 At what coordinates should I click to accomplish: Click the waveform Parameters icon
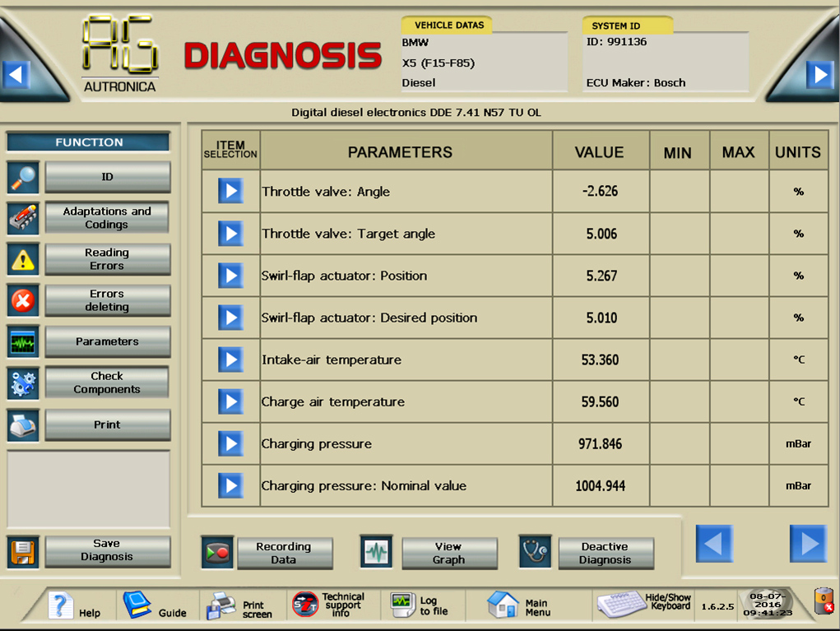click(24, 342)
